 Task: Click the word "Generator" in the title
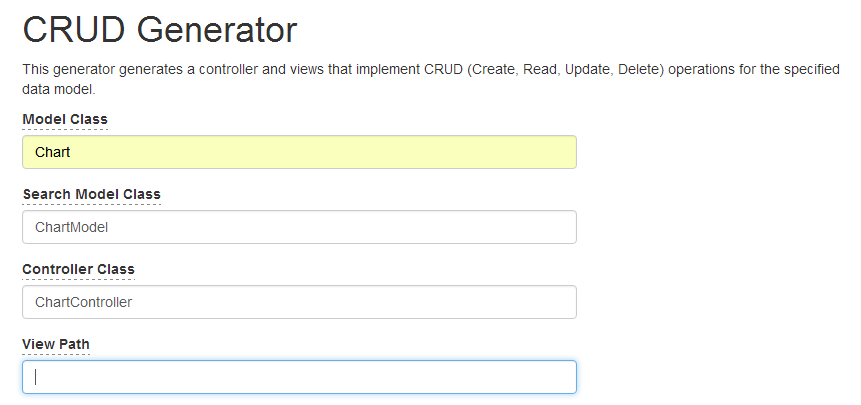click(217, 30)
